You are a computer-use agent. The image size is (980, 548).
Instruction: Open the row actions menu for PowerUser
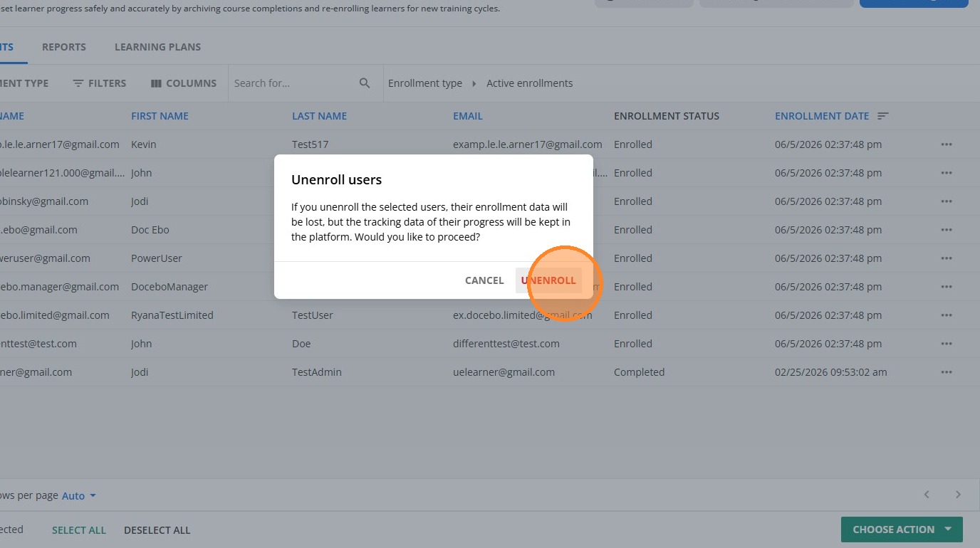coord(947,258)
